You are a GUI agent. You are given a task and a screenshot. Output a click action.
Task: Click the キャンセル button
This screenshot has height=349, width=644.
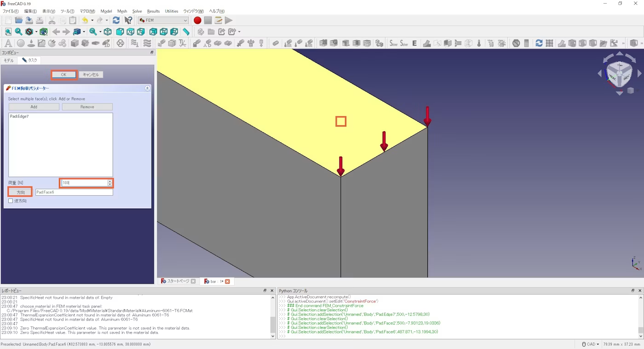[91, 75]
